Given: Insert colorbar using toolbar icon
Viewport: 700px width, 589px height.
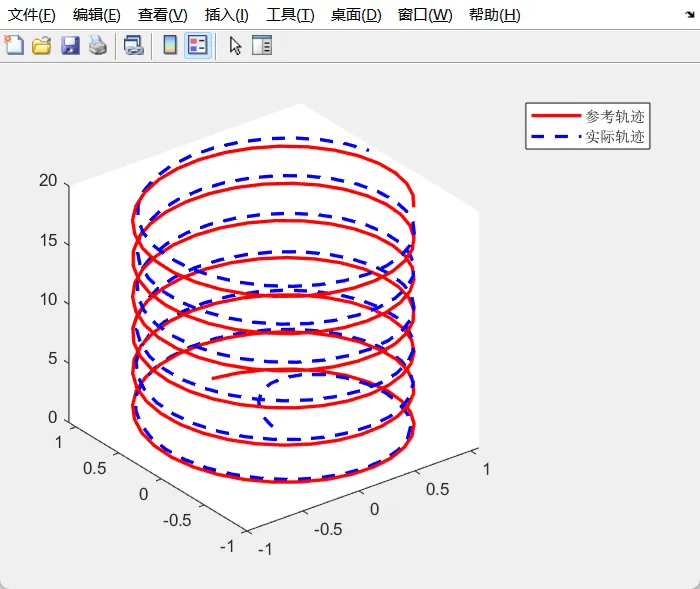Looking at the screenshot, I should (170, 45).
